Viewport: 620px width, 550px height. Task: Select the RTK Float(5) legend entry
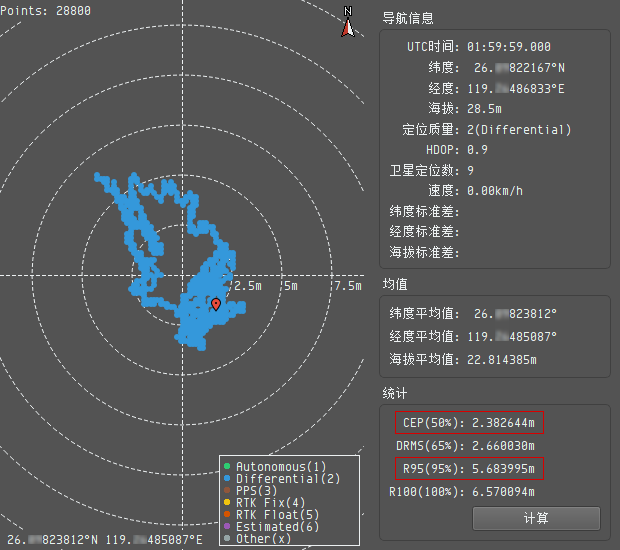[268, 515]
